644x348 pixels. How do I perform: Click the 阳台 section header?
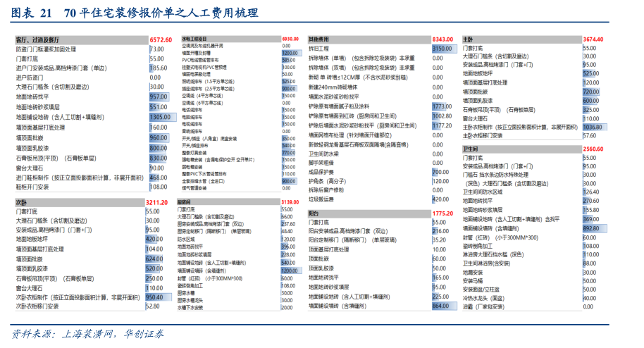click(314, 213)
